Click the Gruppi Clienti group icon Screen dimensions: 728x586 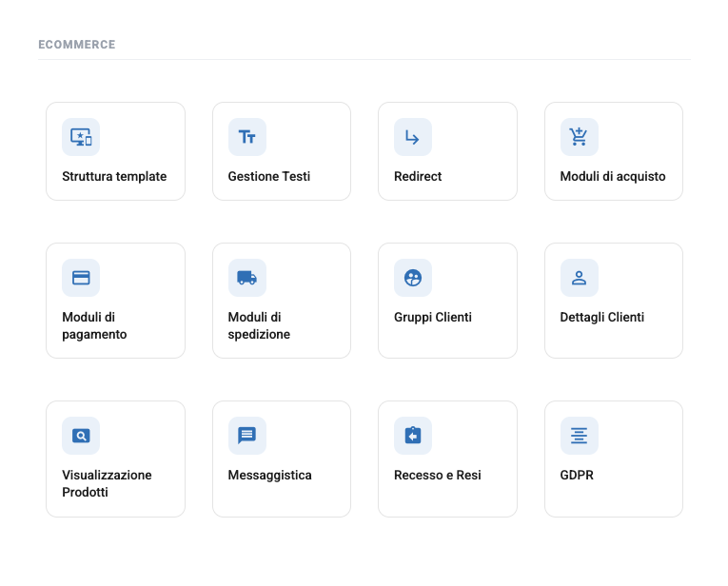[413, 278]
